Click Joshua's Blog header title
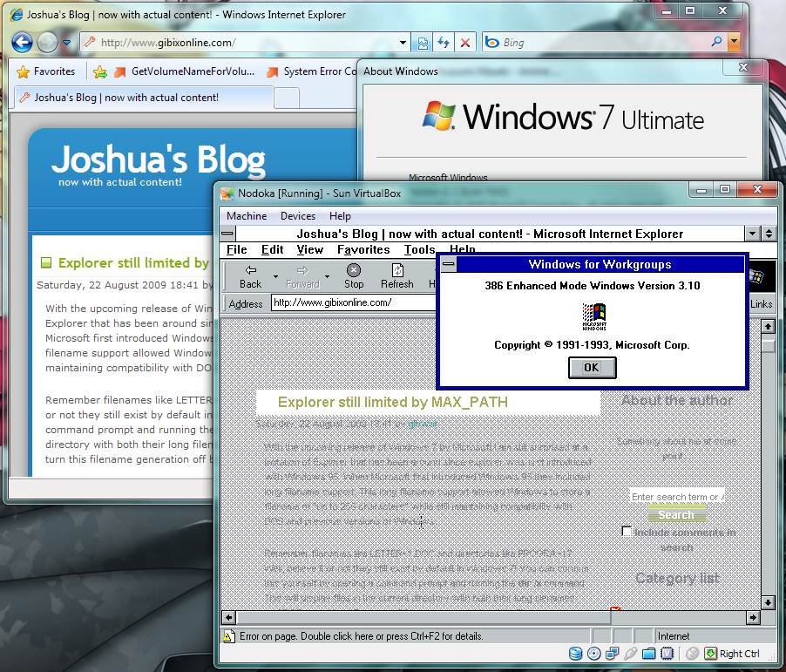The image size is (786, 672). [159, 159]
